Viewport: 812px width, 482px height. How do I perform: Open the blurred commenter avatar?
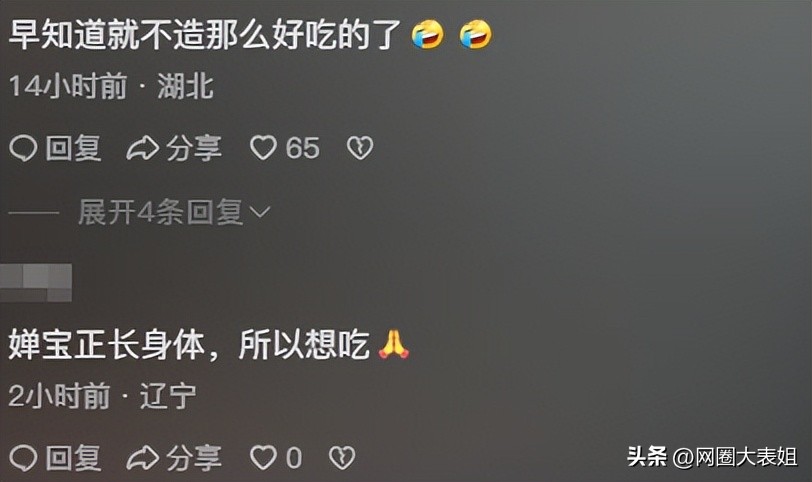[x=36, y=283]
